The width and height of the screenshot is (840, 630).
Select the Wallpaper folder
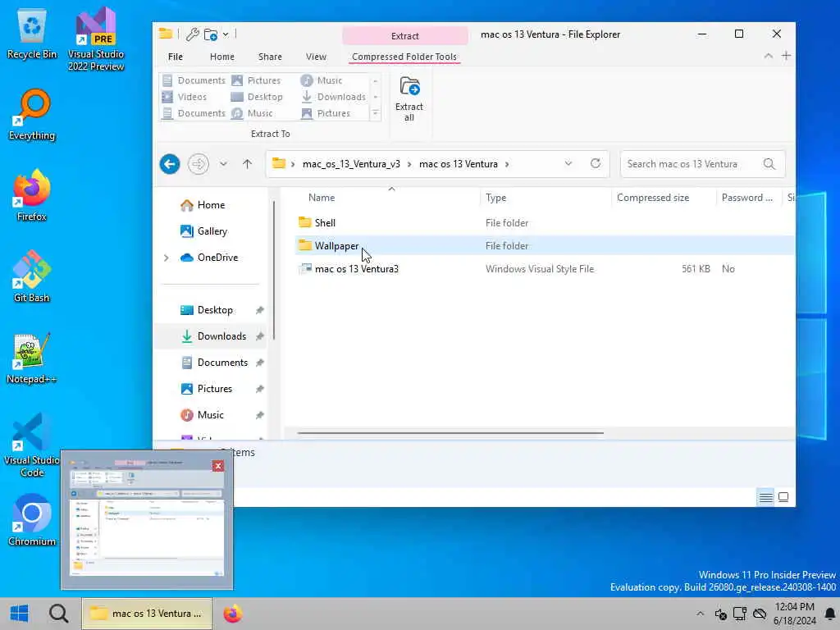[545, 246]
